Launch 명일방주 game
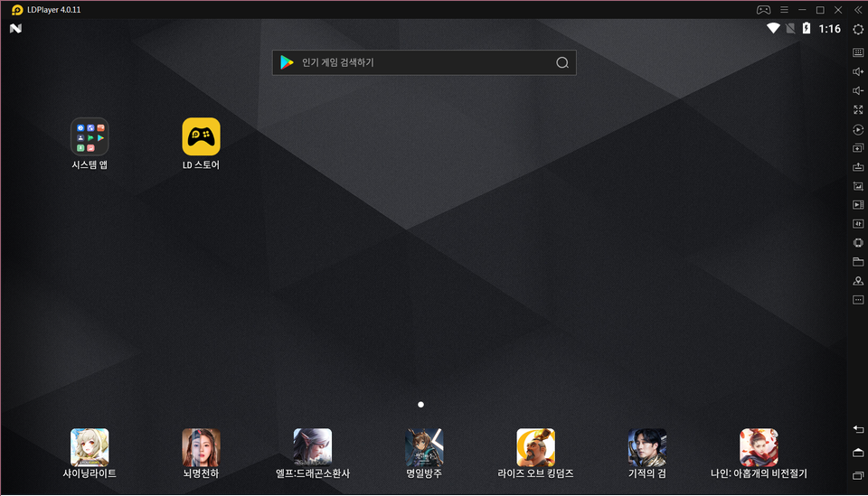Screen dimensions: 868x496 coord(424,447)
